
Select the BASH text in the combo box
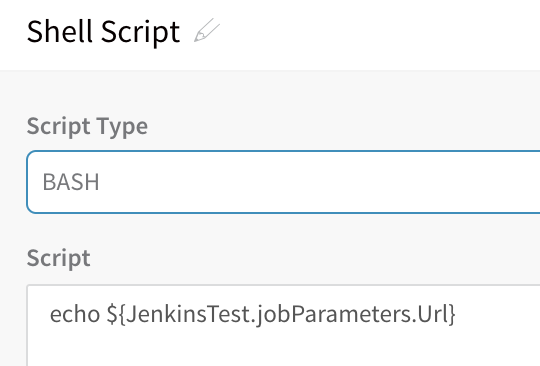(x=71, y=182)
